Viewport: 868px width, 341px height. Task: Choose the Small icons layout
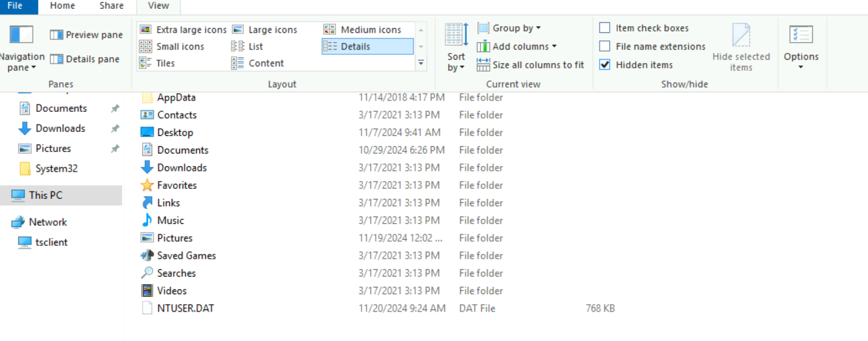coord(172,46)
